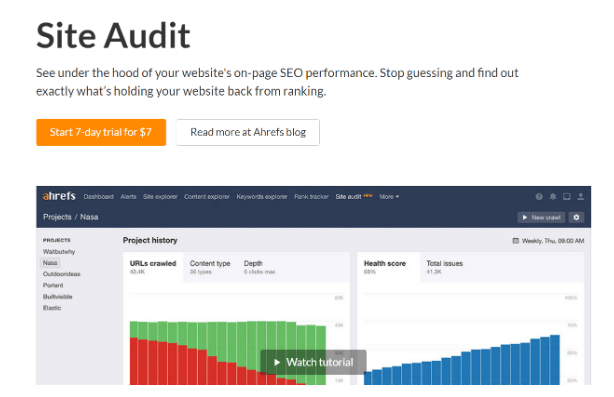Image resolution: width=614 pixels, height=397 pixels.
Task: Click the monitor icon in header
Action: pos(567,197)
